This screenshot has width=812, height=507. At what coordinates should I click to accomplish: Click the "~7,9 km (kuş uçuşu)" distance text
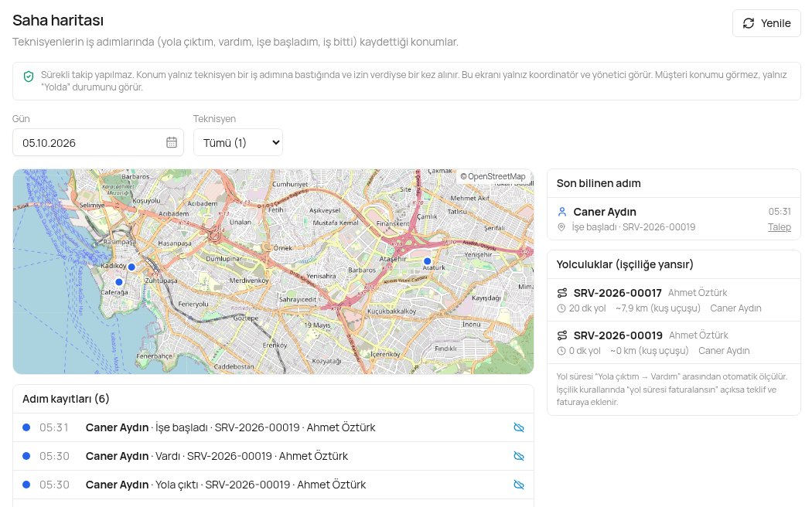[657, 308]
